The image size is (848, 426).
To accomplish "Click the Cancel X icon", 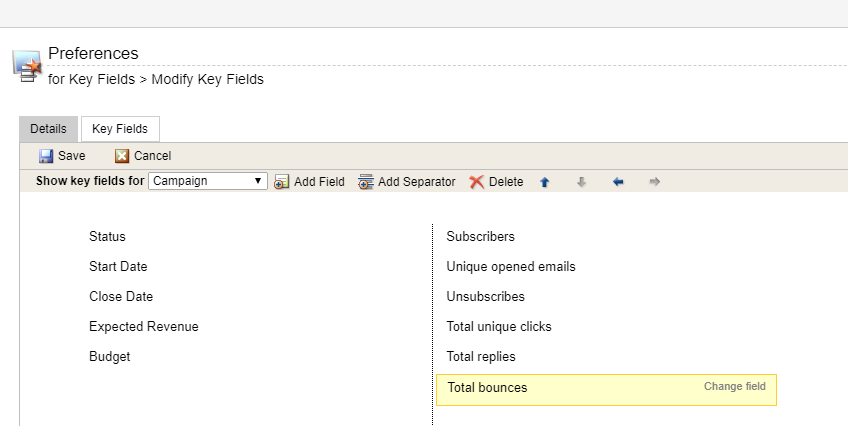I will (x=122, y=156).
